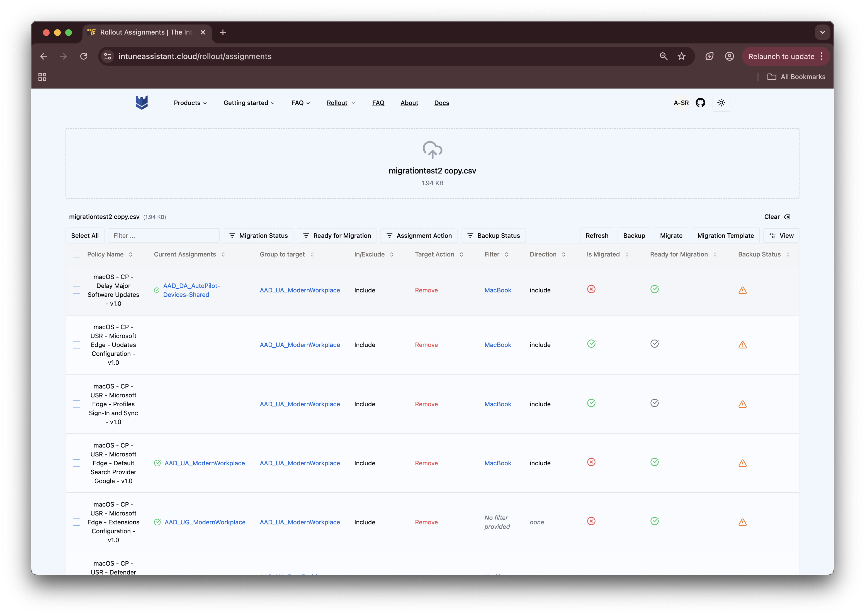Sort by the Is Migrated column

coord(608,254)
